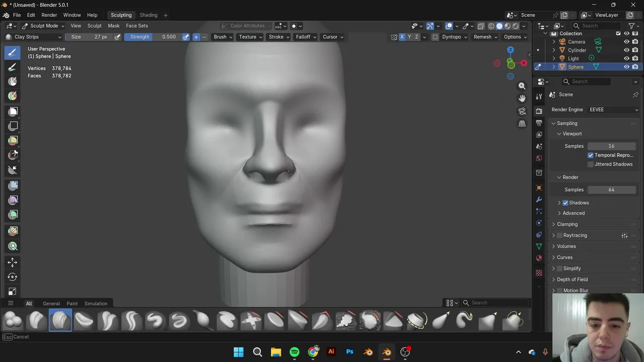Open the Render Engine EEVEE dropdown
644x362 pixels.
click(x=613, y=110)
